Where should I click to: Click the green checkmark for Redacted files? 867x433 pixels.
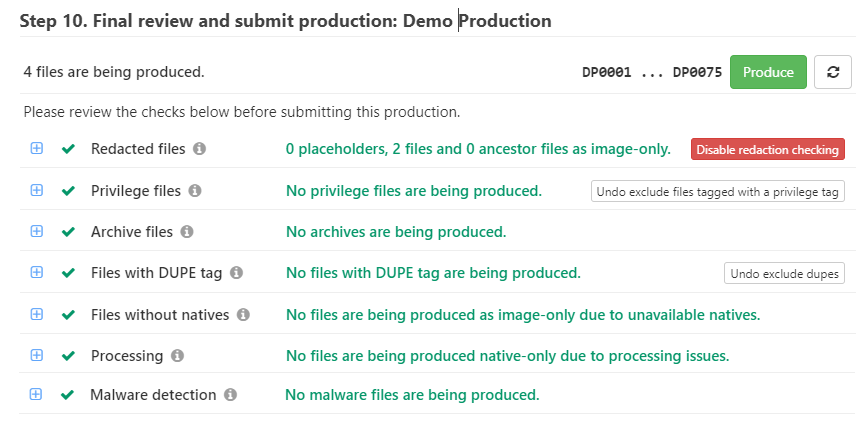coord(68,149)
